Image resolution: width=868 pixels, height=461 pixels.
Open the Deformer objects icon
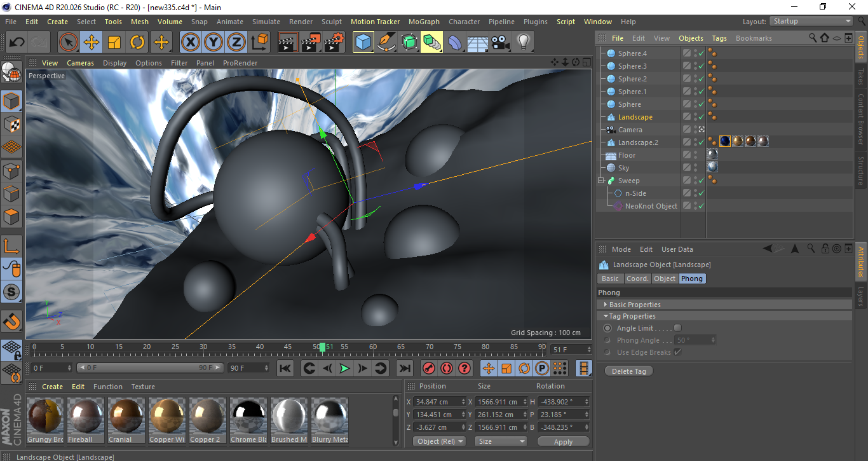click(455, 43)
